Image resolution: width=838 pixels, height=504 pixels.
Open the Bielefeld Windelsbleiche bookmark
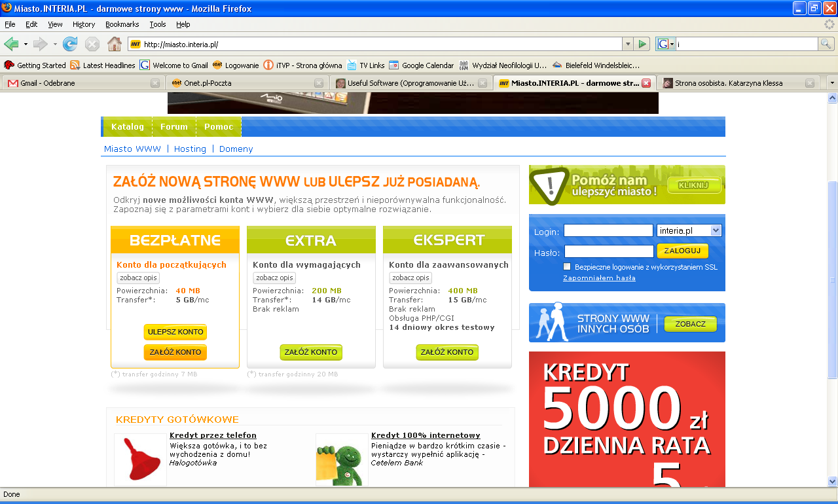(x=596, y=65)
